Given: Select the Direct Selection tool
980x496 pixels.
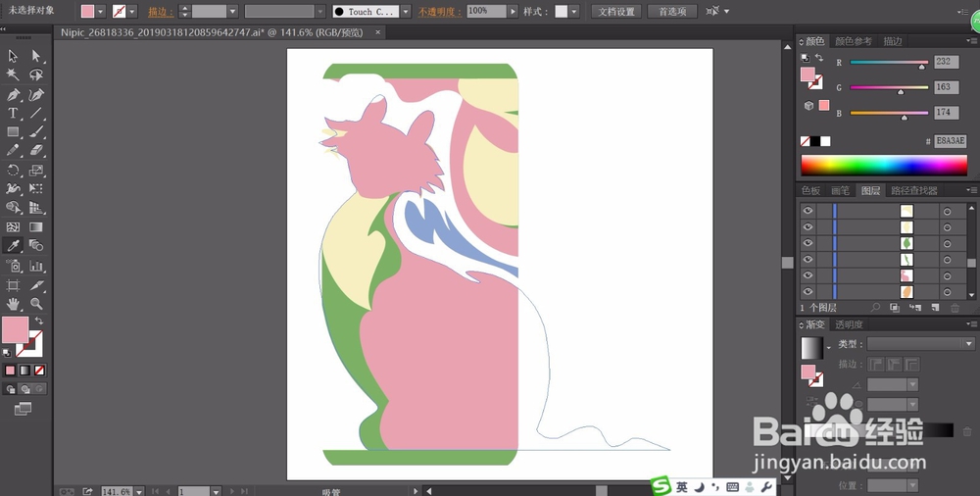Looking at the screenshot, I should coord(36,56).
